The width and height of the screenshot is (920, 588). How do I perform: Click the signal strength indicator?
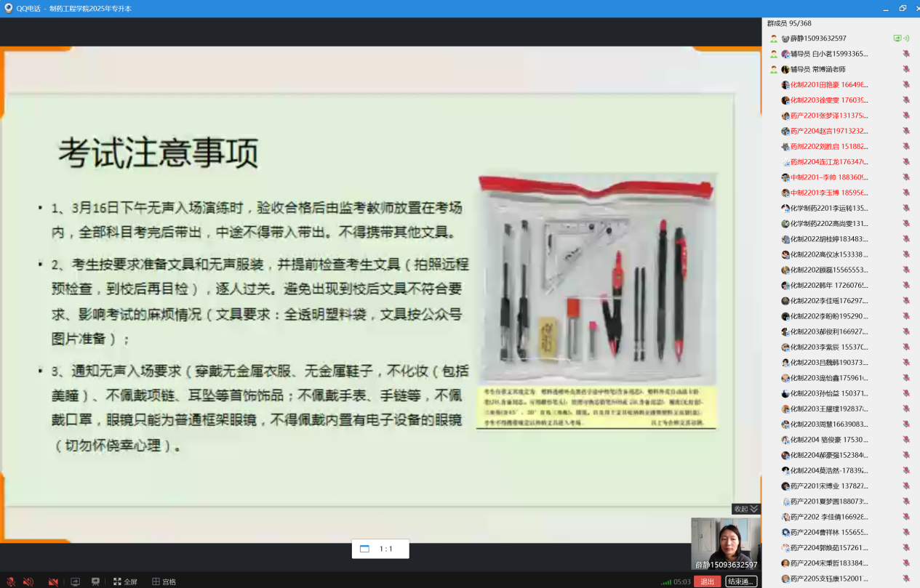point(666,582)
